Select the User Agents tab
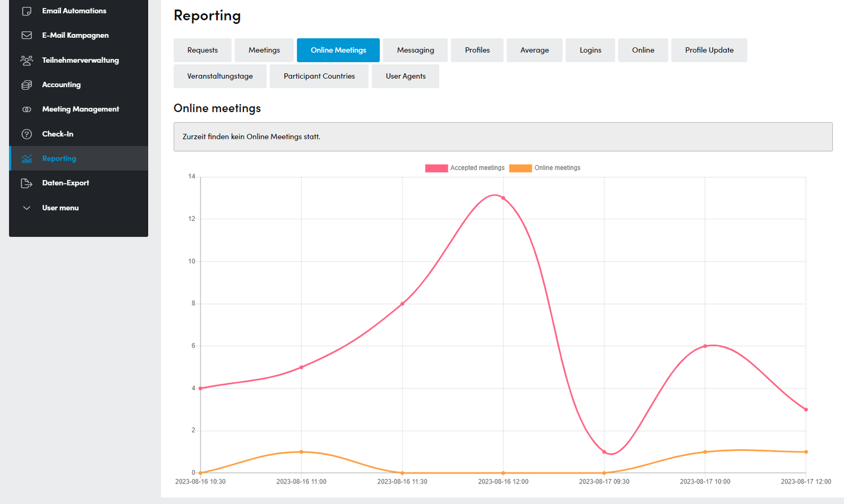Screen dimensions: 844x504 (x=405, y=76)
